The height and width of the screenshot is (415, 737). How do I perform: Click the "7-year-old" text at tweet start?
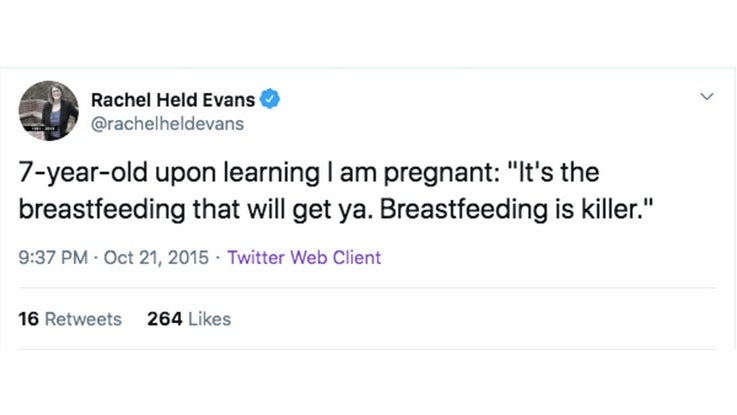[x=83, y=172]
